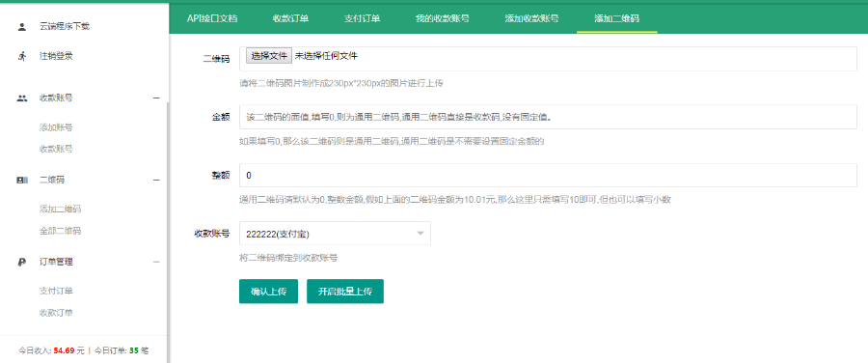Select 注销登录 to log out
This screenshot has height=363, width=868.
[56, 56]
